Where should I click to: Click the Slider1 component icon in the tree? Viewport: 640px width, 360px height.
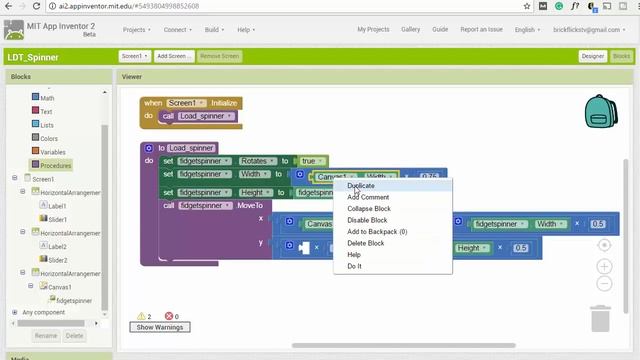(x=44, y=219)
